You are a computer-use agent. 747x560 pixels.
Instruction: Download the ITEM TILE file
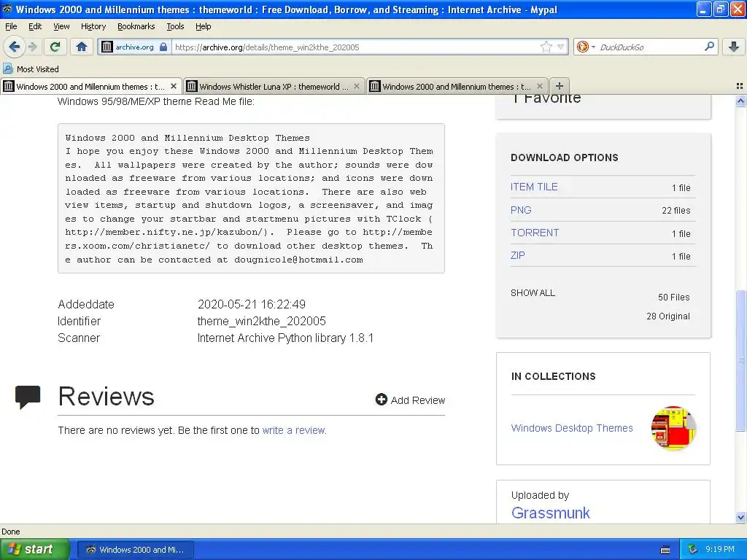pyautogui.click(x=533, y=187)
